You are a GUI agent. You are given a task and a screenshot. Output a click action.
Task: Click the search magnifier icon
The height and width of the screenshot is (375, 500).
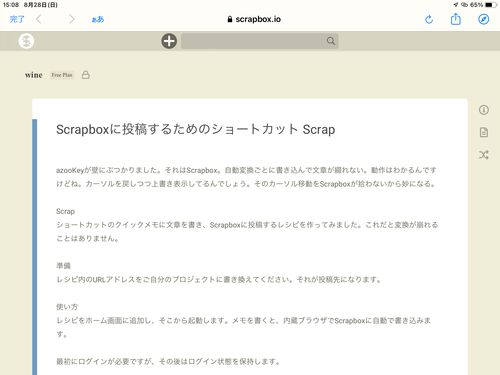(x=331, y=41)
